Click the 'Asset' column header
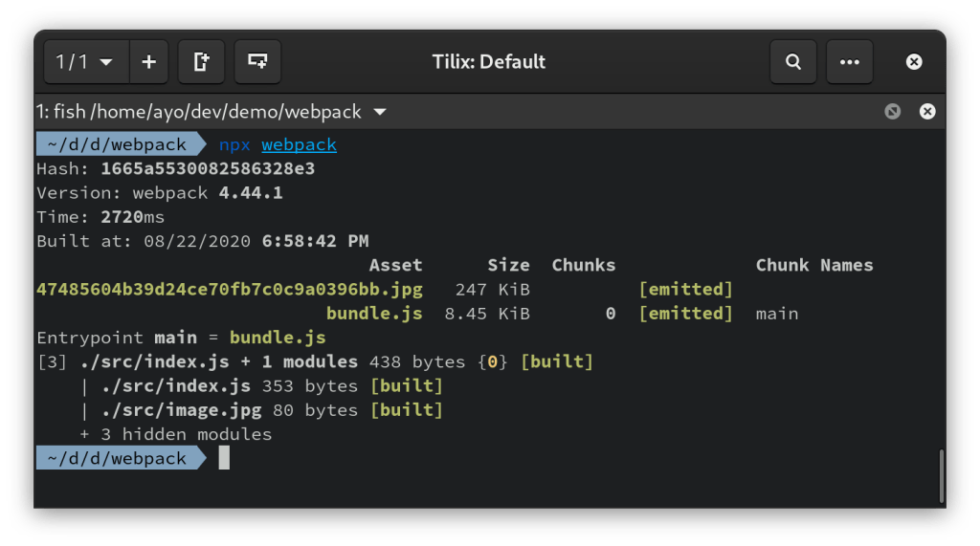The image size is (980, 546). pyautogui.click(x=395, y=266)
